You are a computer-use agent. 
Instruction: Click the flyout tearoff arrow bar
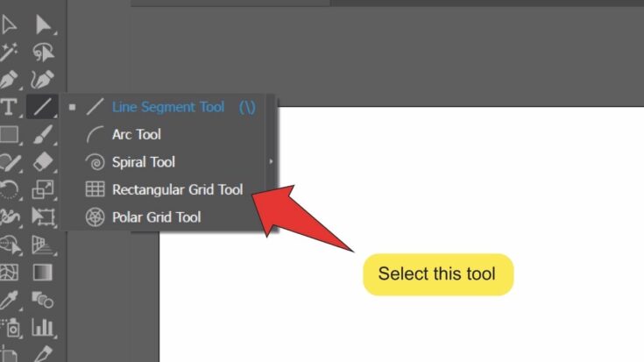pyautogui.click(x=271, y=162)
